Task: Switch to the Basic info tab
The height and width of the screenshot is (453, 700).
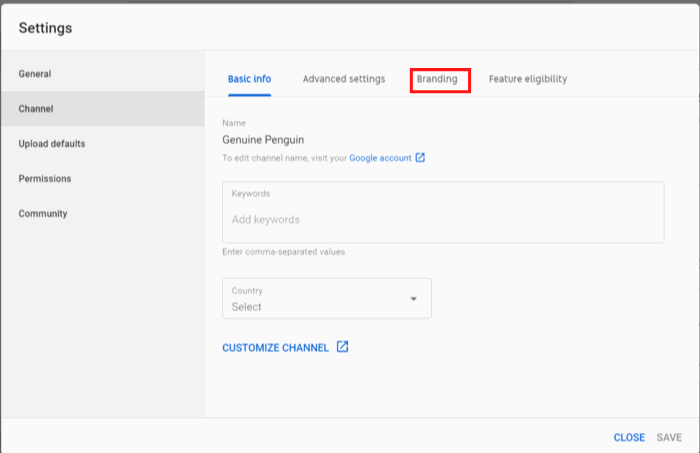Action: (x=249, y=79)
